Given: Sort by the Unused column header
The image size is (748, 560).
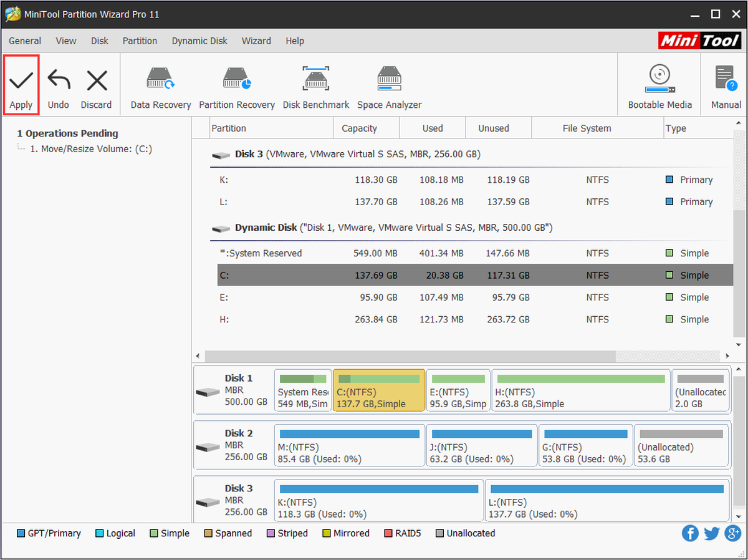Looking at the screenshot, I should tap(498, 128).
